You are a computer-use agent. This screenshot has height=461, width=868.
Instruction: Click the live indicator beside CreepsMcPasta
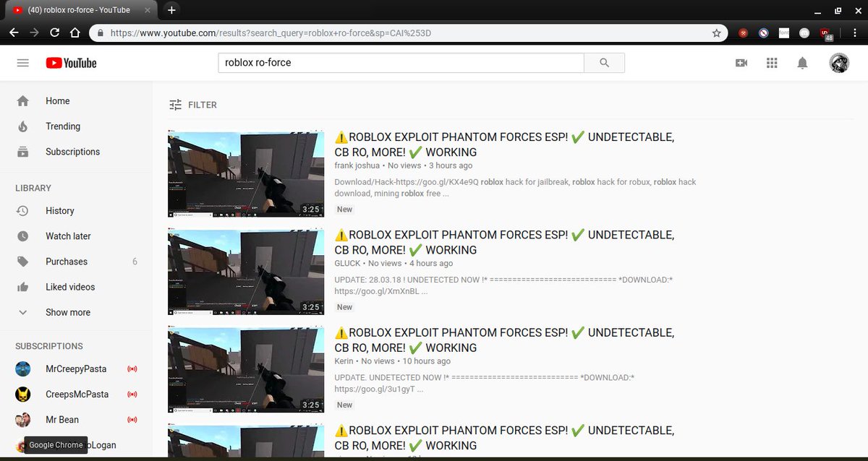(x=132, y=395)
